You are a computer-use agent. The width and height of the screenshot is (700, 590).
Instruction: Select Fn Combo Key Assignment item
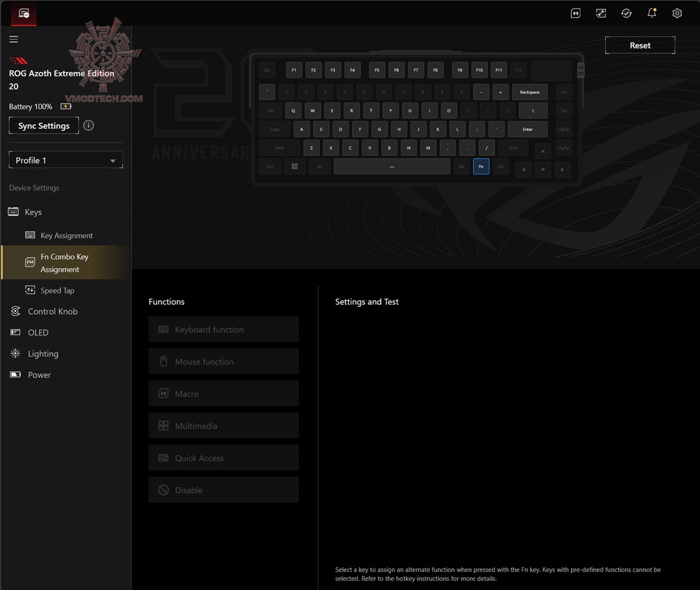point(67,263)
